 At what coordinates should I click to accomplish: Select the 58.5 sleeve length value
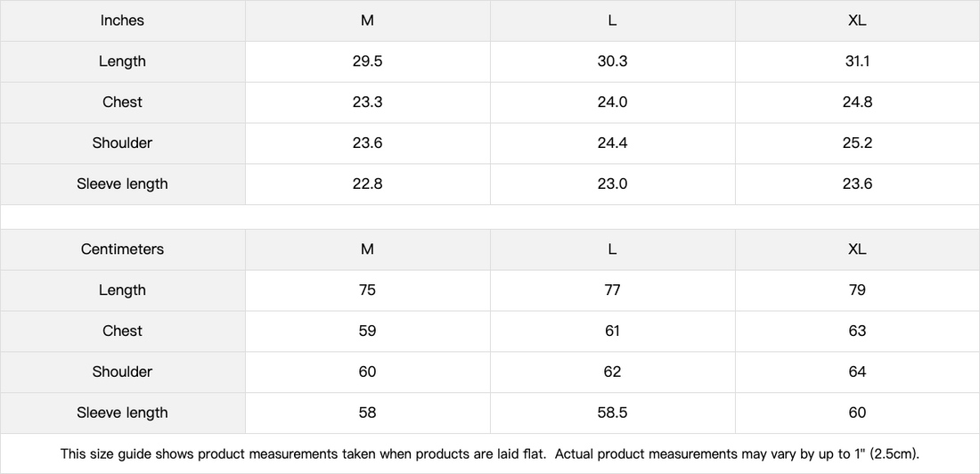[612, 413]
